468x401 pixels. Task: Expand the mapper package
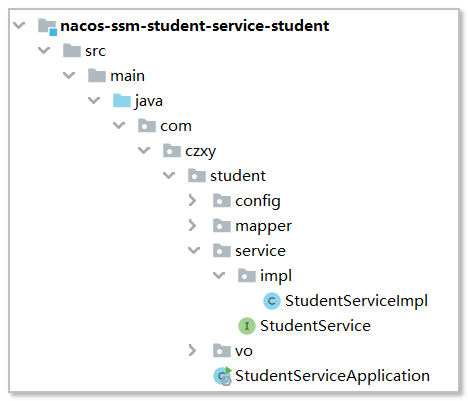tap(192, 225)
